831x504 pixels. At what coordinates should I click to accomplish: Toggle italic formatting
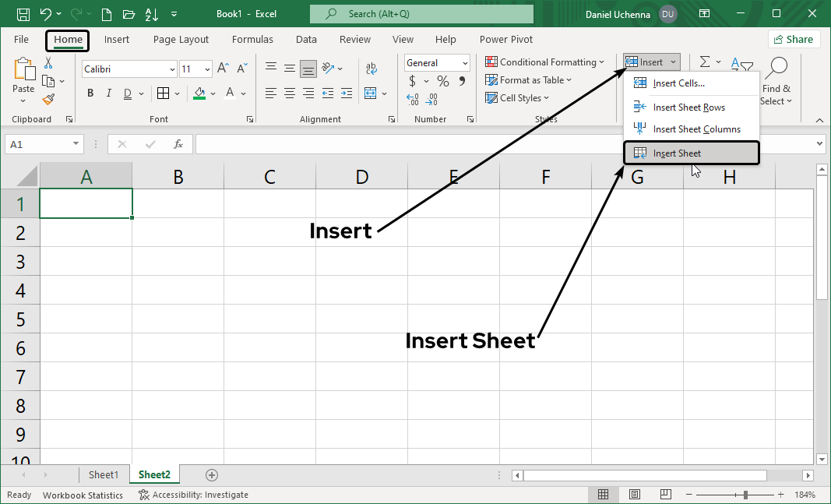point(108,93)
